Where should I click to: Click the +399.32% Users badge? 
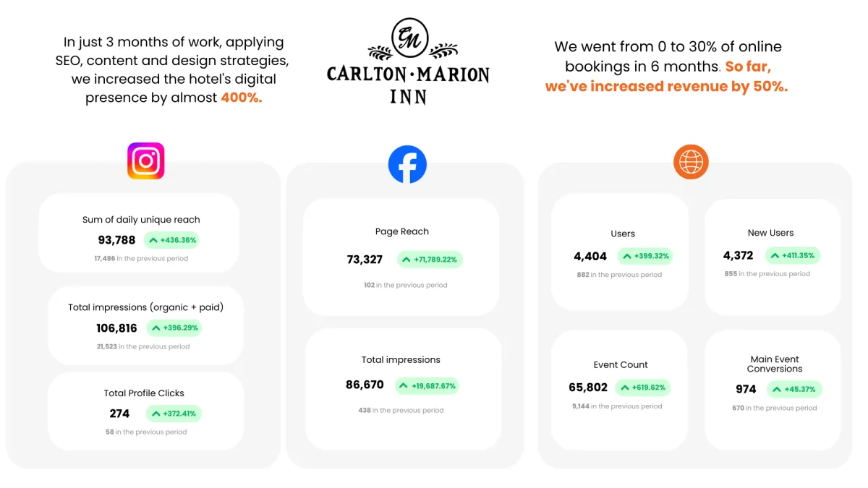coord(645,256)
